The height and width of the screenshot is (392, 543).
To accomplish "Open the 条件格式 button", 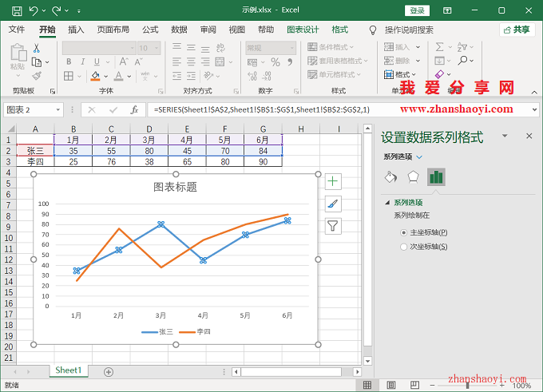I will coord(331,47).
